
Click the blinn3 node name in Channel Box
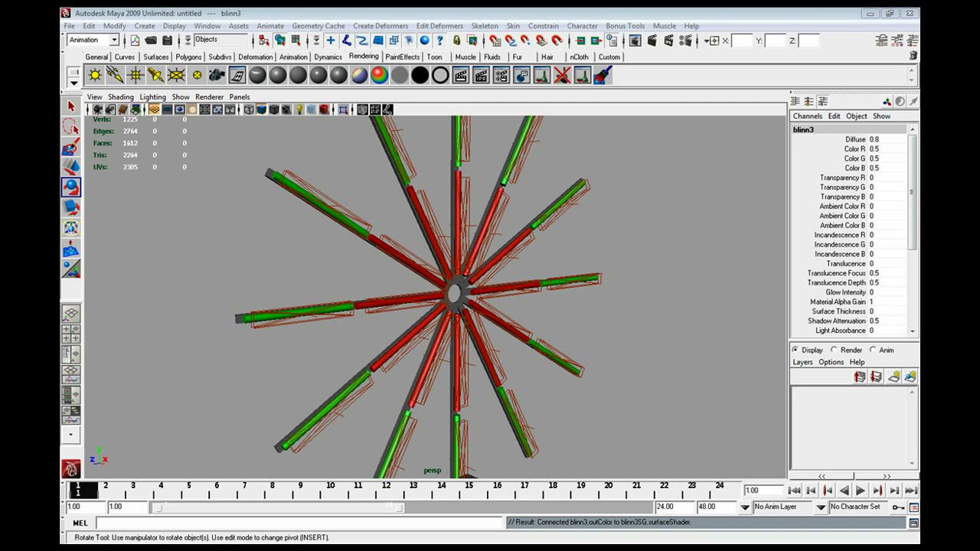pyautogui.click(x=803, y=129)
